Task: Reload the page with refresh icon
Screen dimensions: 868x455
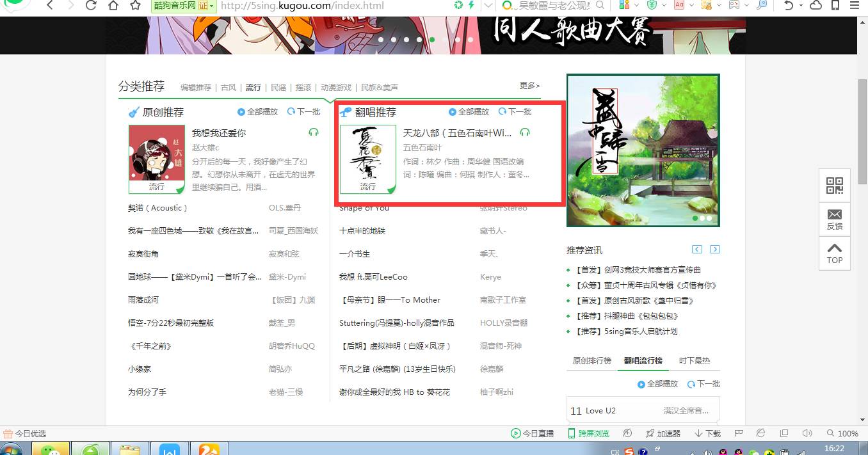Action: coord(90,6)
